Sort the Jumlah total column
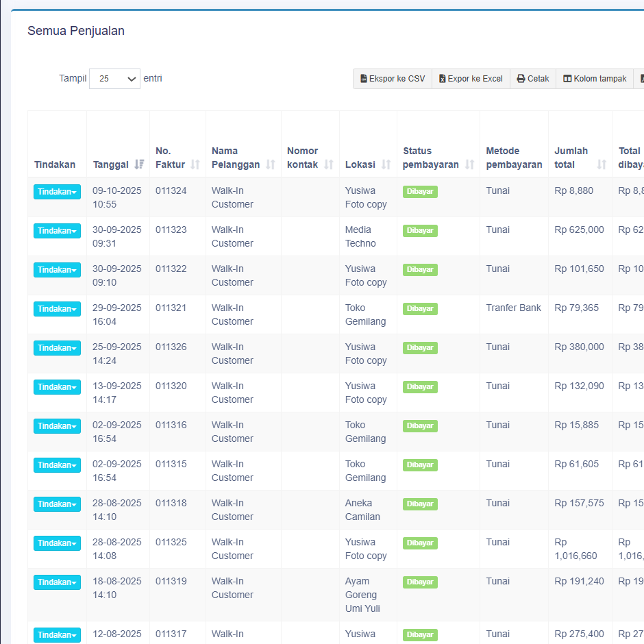The width and height of the screenshot is (644, 644). (x=602, y=164)
